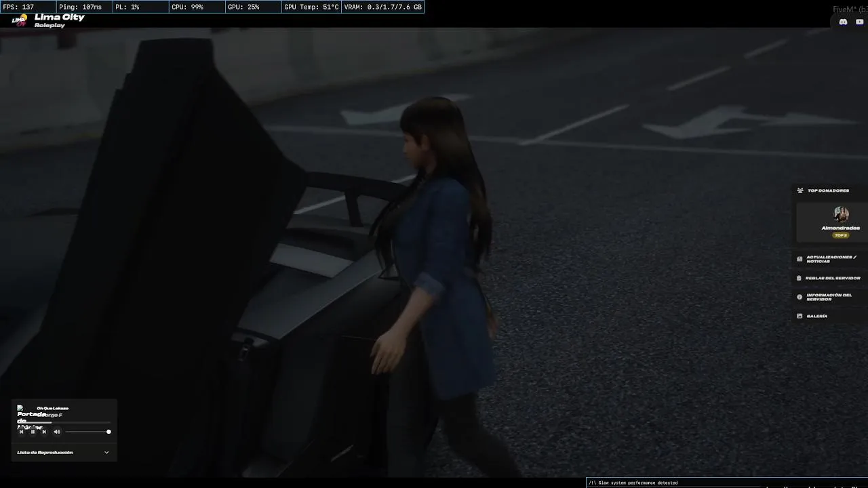This screenshot has width=868, height=488.
Task: Click the Reglas del Servidor clipboard icon
Action: [800, 278]
